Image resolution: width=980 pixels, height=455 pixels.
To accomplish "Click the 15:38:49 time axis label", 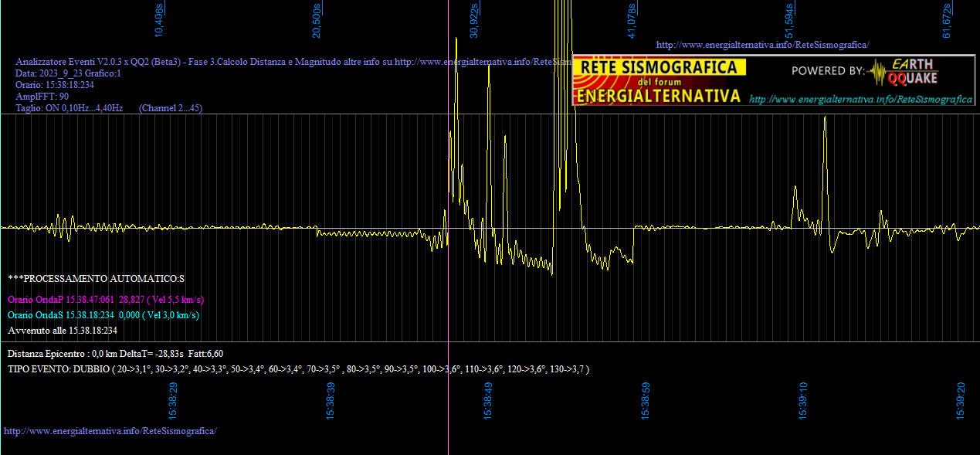I will [489, 400].
